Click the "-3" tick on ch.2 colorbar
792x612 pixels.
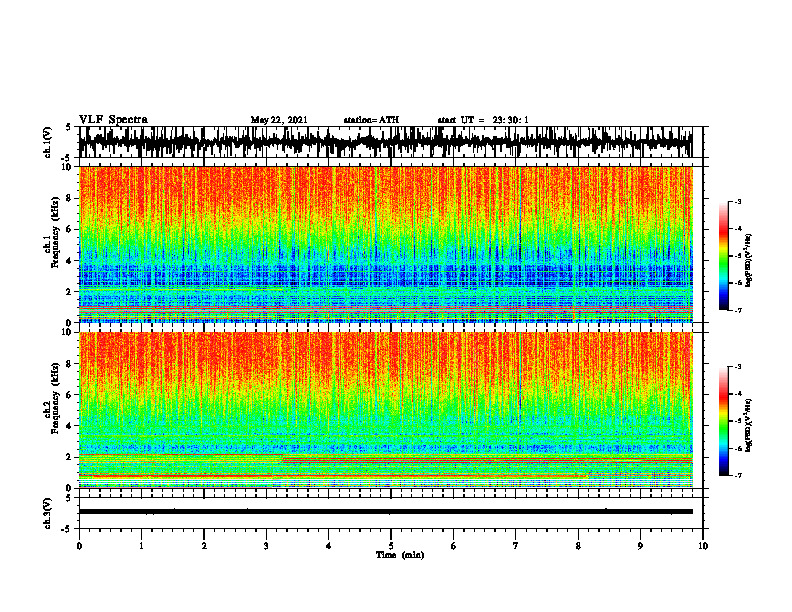click(738, 367)
